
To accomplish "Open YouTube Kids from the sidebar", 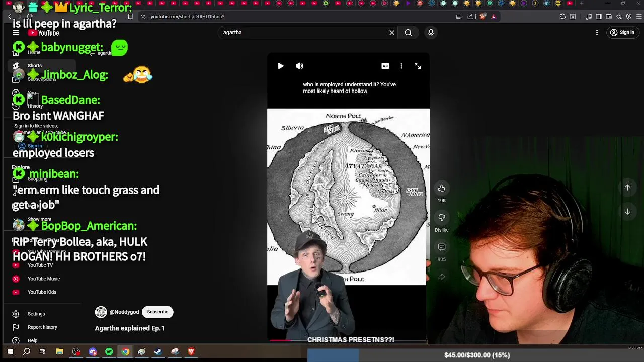I will click(x=42, y=292).
